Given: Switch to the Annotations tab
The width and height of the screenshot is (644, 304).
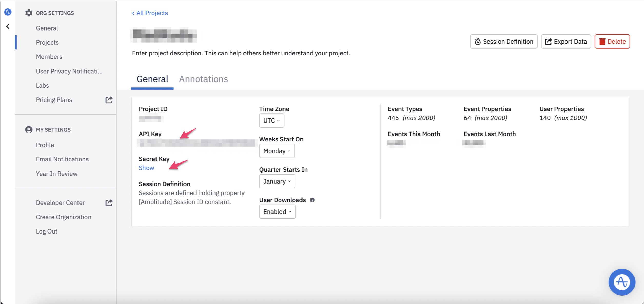Looking at the screenshot, I should 203,79.
